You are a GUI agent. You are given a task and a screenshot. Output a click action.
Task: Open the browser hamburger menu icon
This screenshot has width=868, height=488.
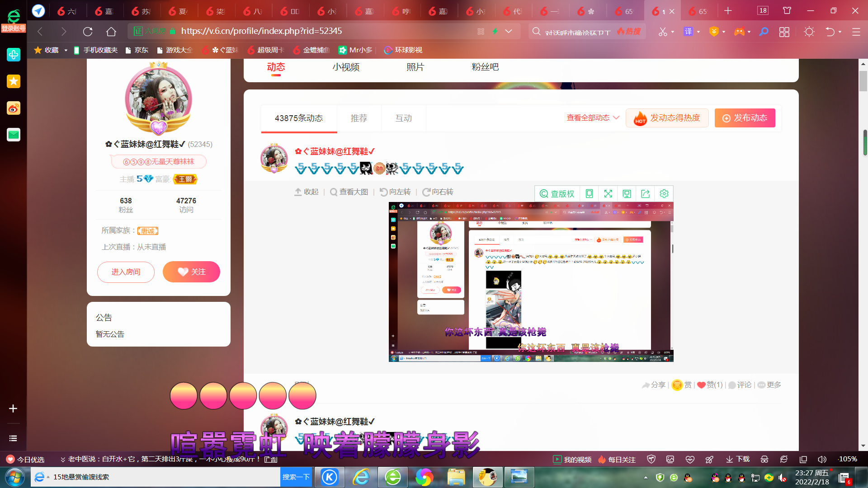856,32
